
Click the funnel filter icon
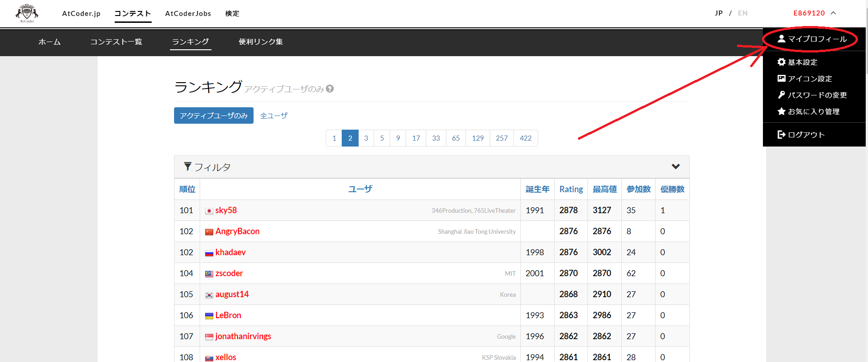pyautogui.click(x=187, y=167)
